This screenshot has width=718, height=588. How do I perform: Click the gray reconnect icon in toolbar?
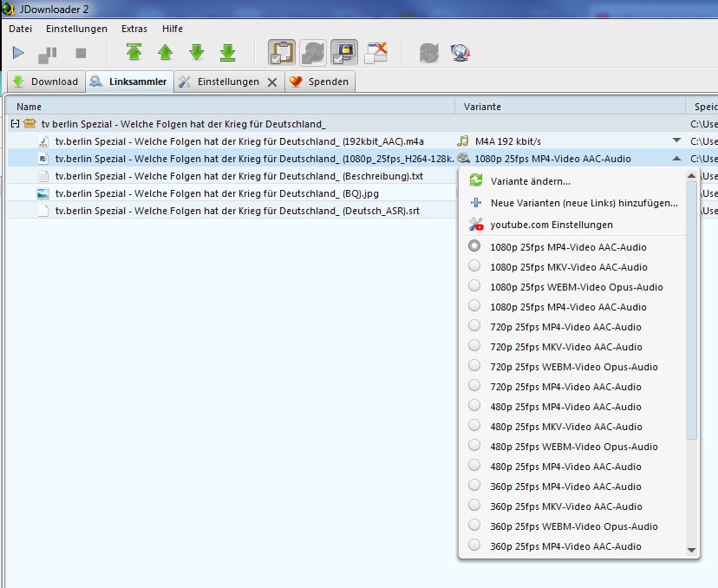tap(429, 53)
